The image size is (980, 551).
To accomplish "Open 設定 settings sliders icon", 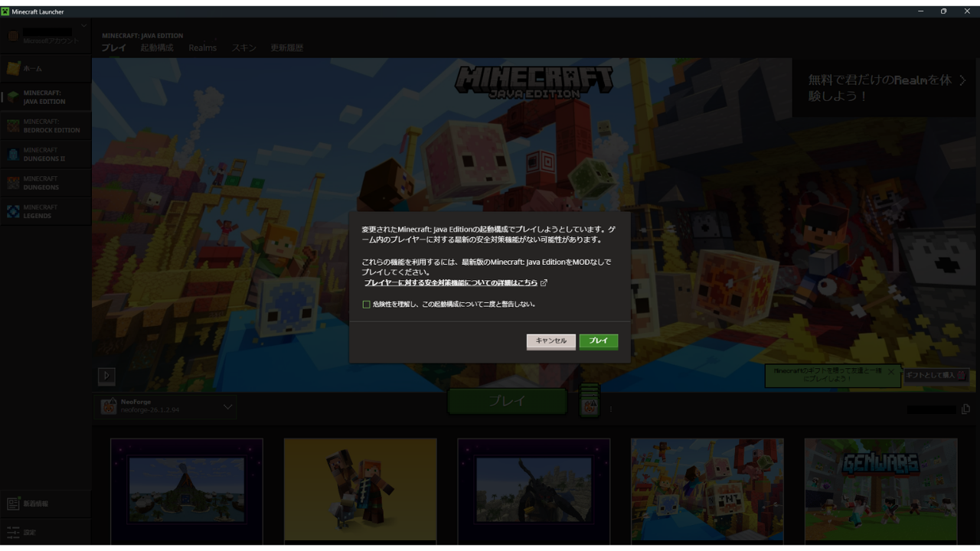I will (x=13, y=532).
